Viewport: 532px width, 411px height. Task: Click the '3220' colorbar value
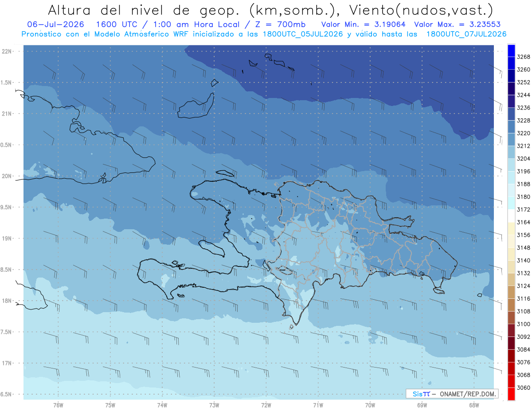pos(524,133)
